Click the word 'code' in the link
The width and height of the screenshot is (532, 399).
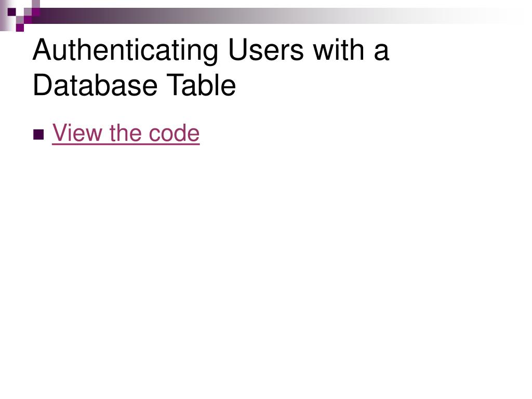click(x=175, y=132)
